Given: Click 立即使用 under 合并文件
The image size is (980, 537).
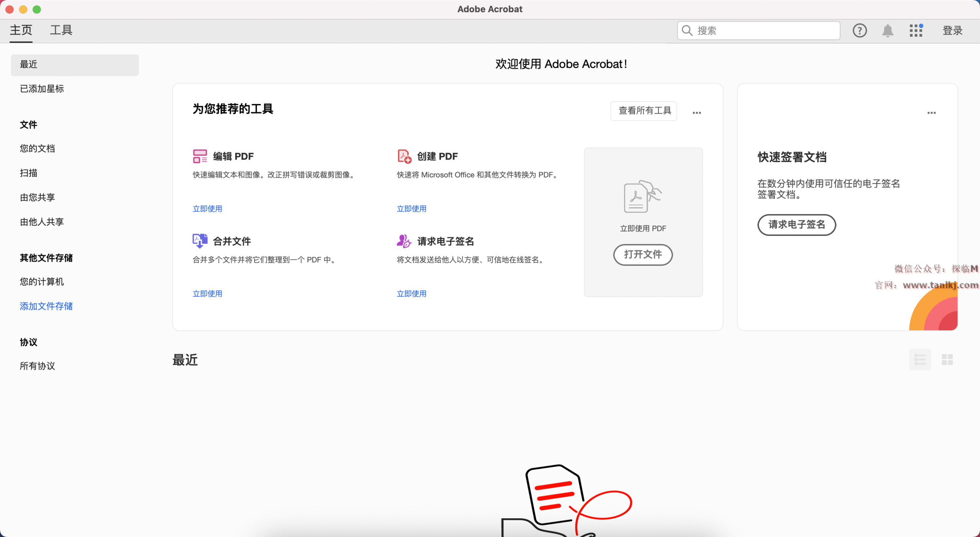Looking at the screenshot, I should (207, 294).
